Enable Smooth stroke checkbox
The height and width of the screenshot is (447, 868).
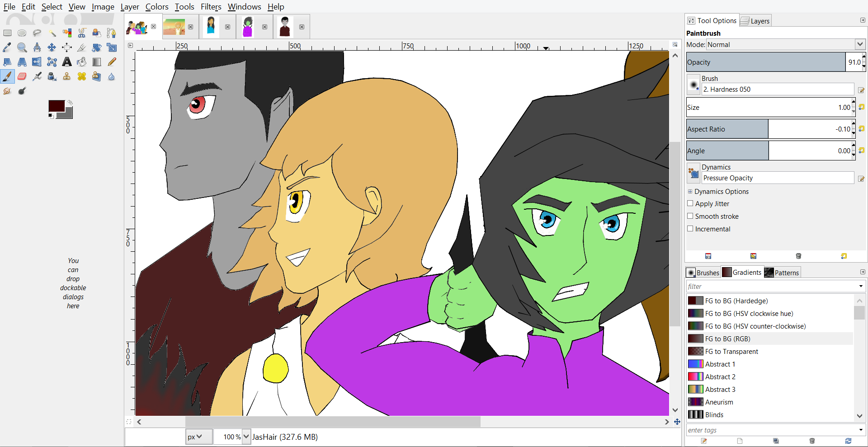690,216
